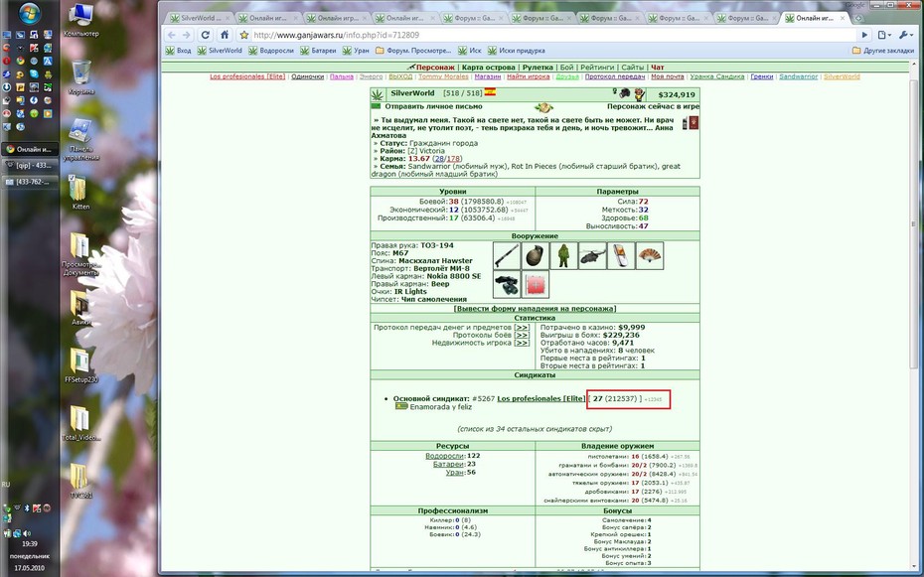
Task: Open Kitten folder on desktop
Action: (80, 192)
